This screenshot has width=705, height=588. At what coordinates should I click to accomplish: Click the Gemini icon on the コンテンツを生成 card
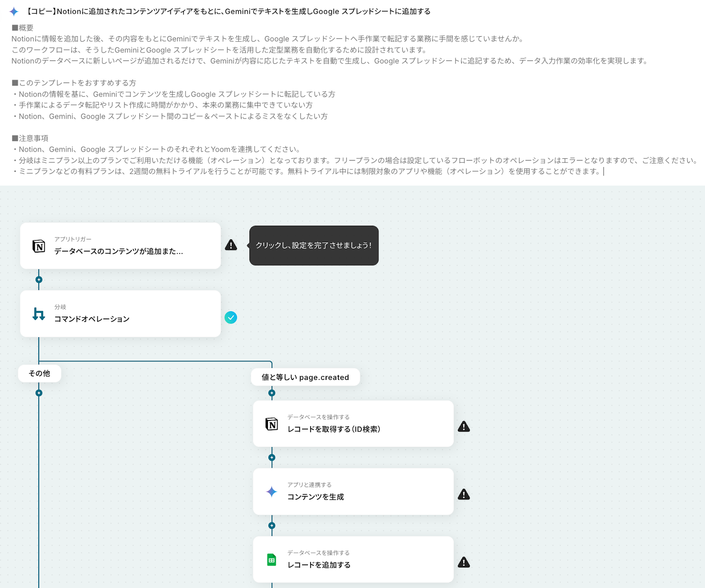pos(272,491)
